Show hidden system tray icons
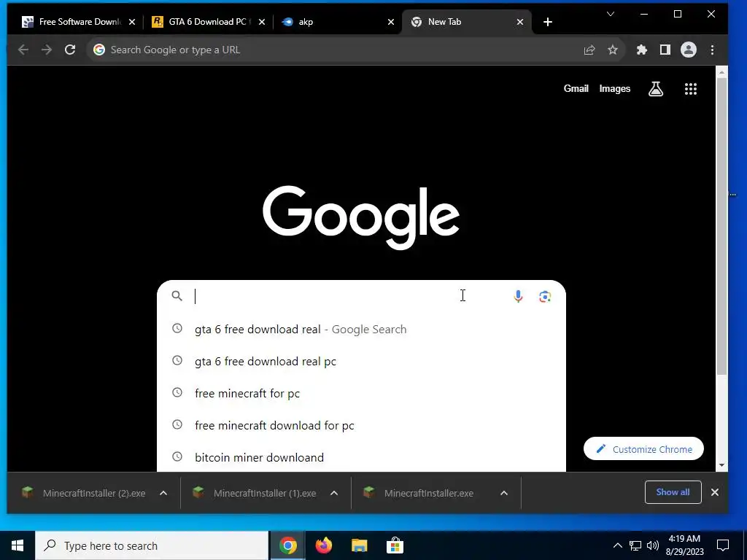This screenshot has height=560, width=747. tap(617, 545)
